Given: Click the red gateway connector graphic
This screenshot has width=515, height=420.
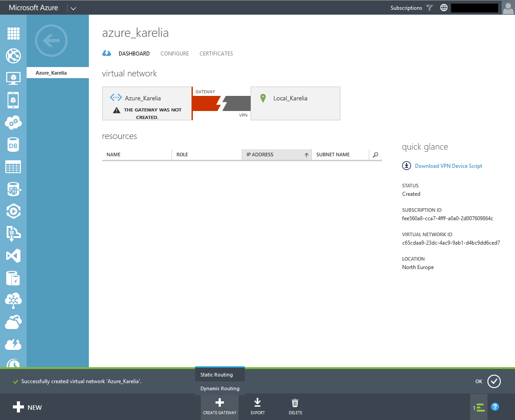Looking at the screenshot, I should 207,103.
